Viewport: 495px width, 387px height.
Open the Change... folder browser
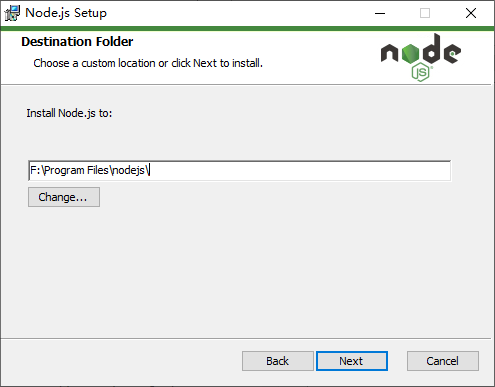click(x=64, y=197)
